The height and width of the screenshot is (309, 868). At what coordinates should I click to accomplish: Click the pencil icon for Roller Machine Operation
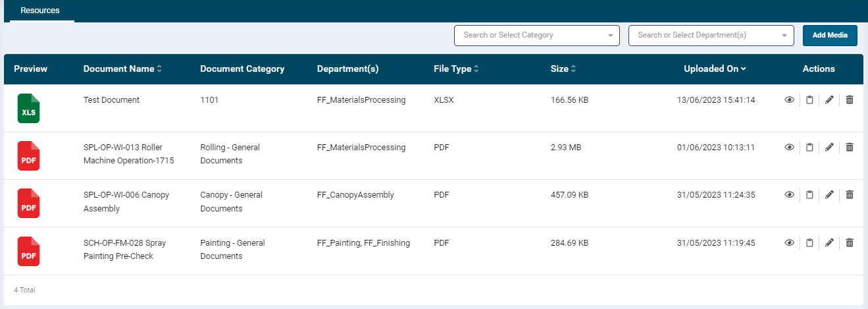pyautogui.click(x=829, y=148)
